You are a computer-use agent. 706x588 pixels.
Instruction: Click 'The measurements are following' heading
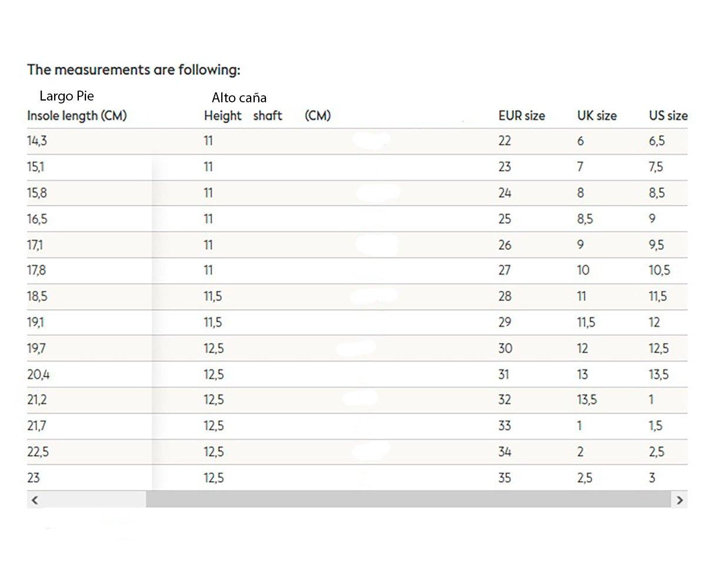(134, 69)
